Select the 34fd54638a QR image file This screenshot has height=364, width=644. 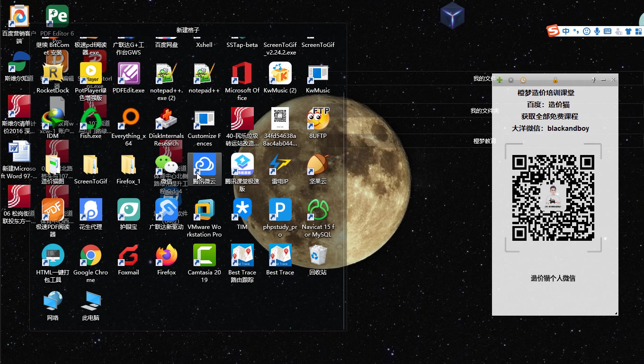tap(280, 127)
